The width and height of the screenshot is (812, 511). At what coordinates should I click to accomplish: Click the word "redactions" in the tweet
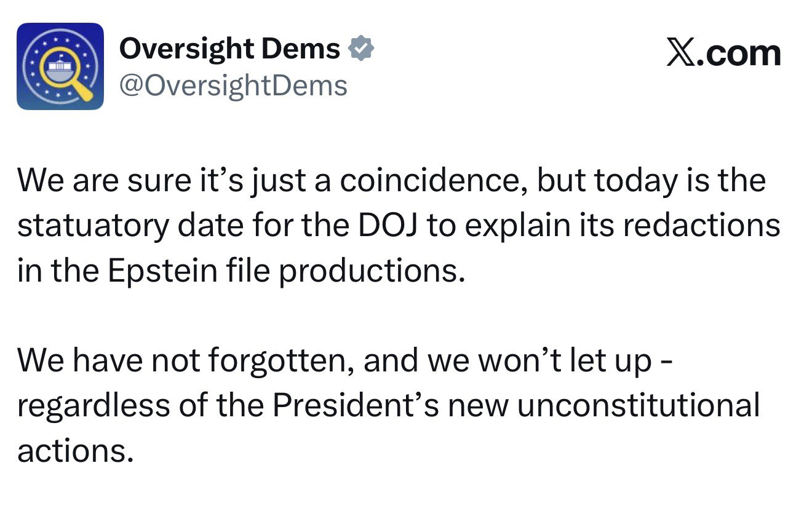[x=701, y=226]
